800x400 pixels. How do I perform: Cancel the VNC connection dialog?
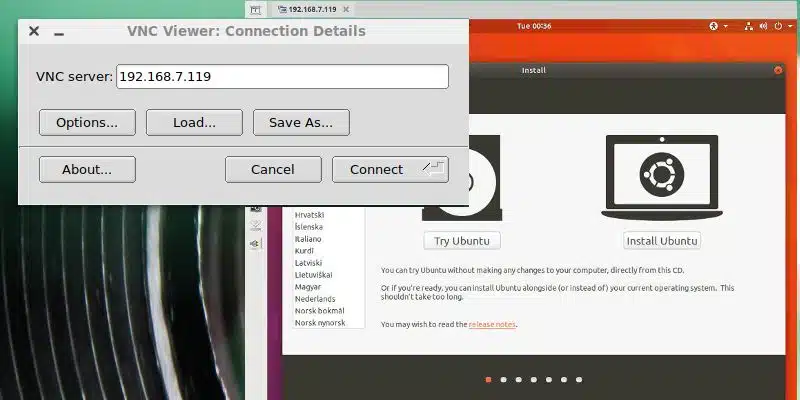pos(273,169)
